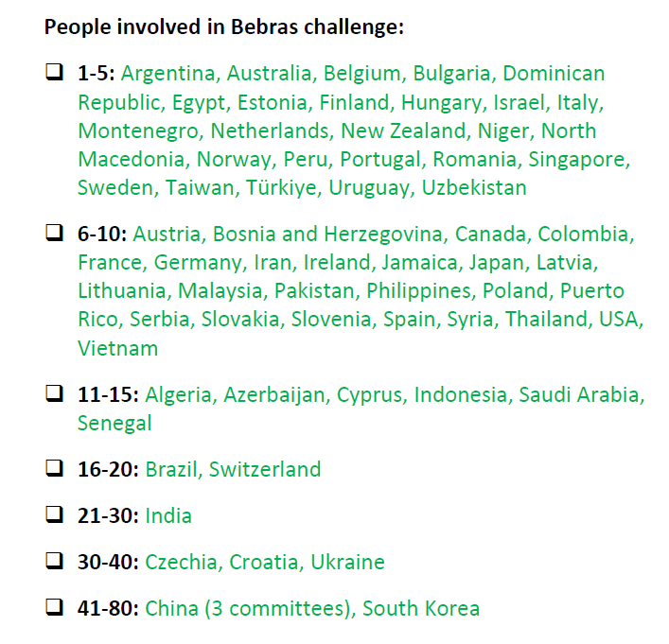The height and width of the screenshot is (644, 669).
Task: Click on Switzerland text
Action: (265, 470)
